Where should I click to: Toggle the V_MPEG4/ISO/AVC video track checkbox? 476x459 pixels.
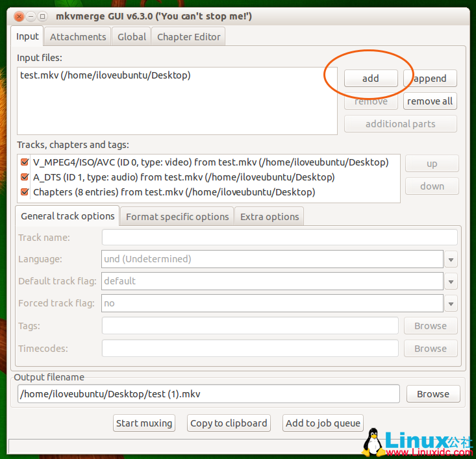(x=25, y=162)
